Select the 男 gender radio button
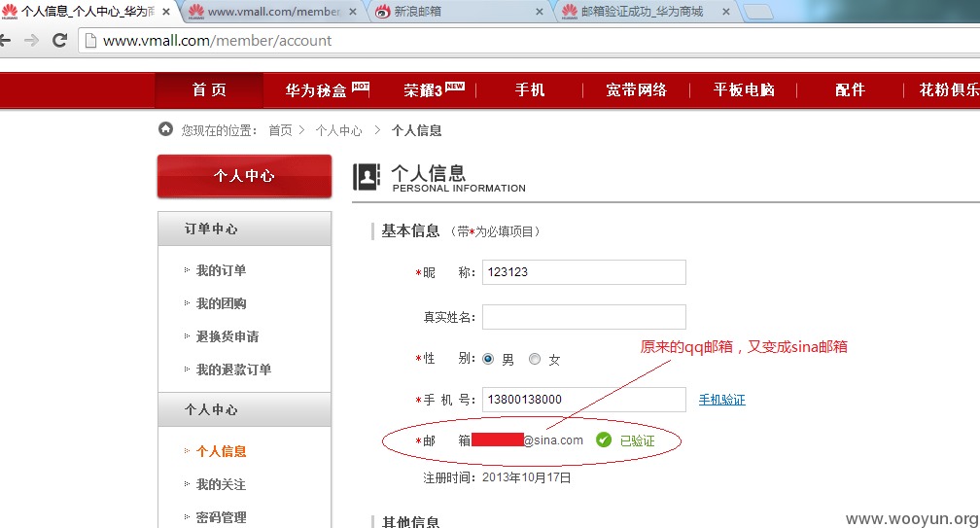 (488, 359)
